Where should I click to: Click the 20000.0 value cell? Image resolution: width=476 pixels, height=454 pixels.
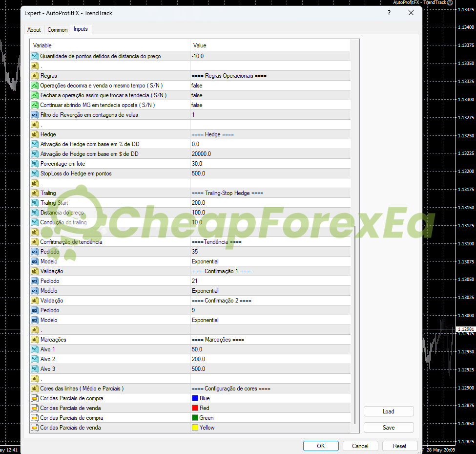[270, 154]
